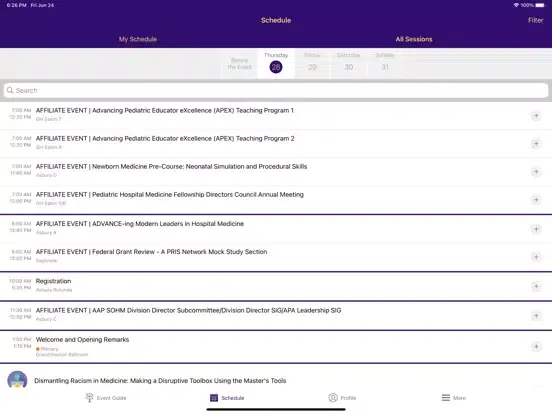Add Newborn Medicine Pre-Course via plus icon
This screenshot has width=552, height=414.
(536, 172)
